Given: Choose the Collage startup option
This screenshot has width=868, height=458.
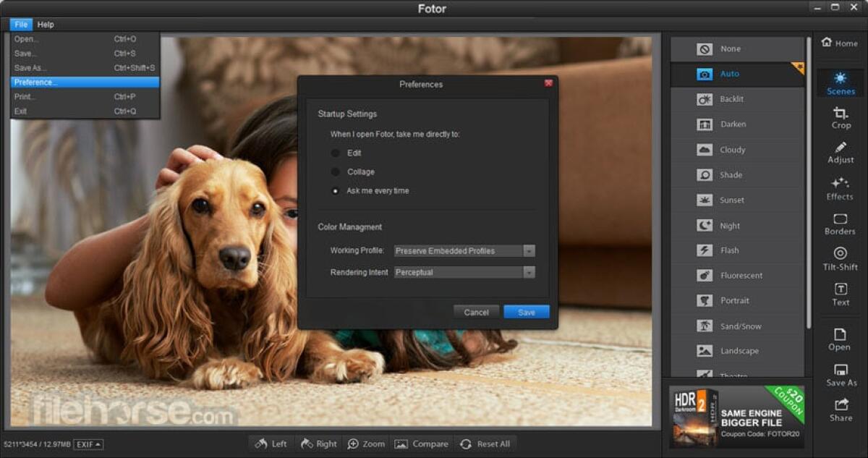Looking at the screenshot, I should point(335,171).
